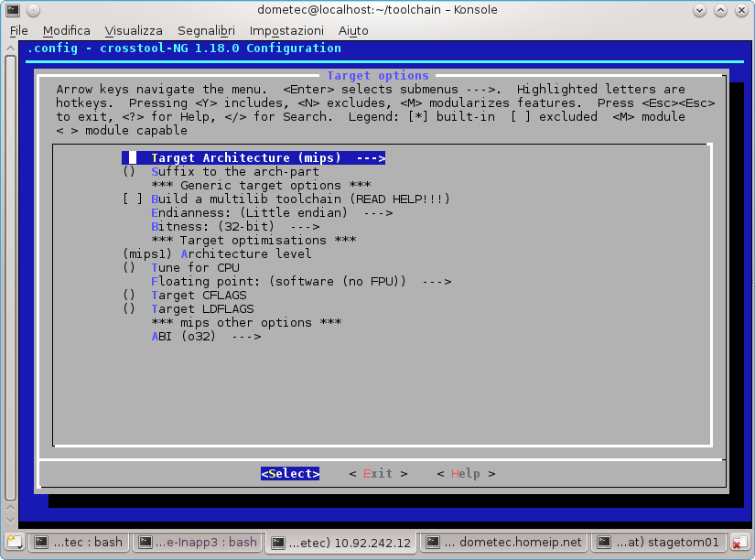755x560 pixels.
Task: Open the Modifica menu
Action: point(67,30)
